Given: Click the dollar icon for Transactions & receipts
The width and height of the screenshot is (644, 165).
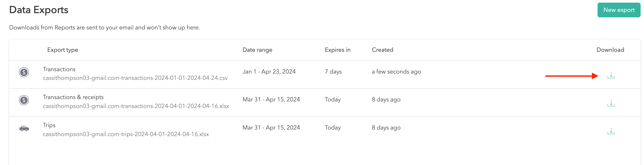Looking at the screenshot, I should pyautogui.click(x=24, y=100).
